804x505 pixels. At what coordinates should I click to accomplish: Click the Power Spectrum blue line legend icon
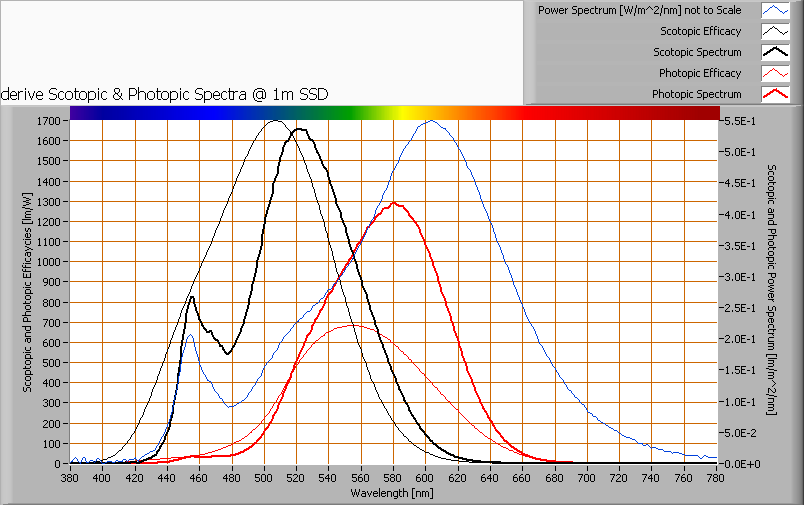[775, 10]
